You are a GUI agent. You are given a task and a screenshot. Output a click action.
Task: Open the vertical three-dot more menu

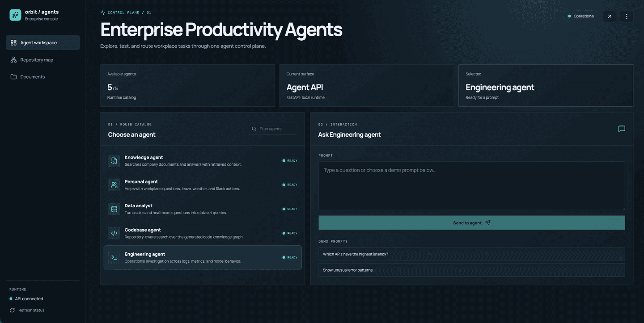click(627, 17)
